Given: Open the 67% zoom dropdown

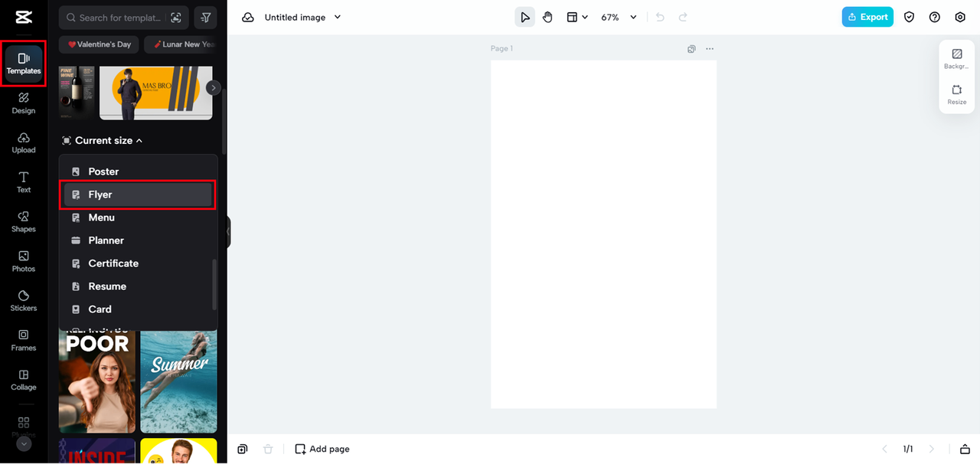Looking at the screenshot, I should click(x=619, y=17).
